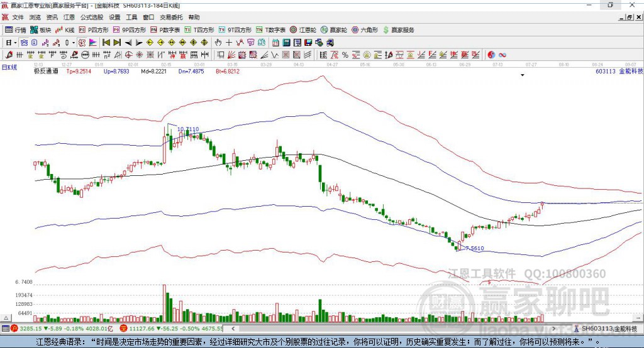Open the 9T四方形 tool
This screenshot has width=644, height=348.
(x=235, y=30)
